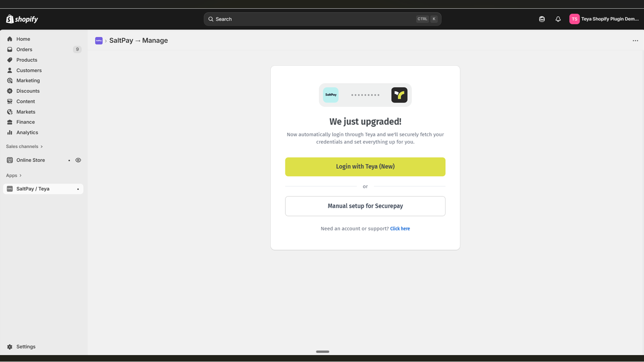The image size is (644, 362).
Task: Click the Marketing target icon
Action: (x=10, y=80)
